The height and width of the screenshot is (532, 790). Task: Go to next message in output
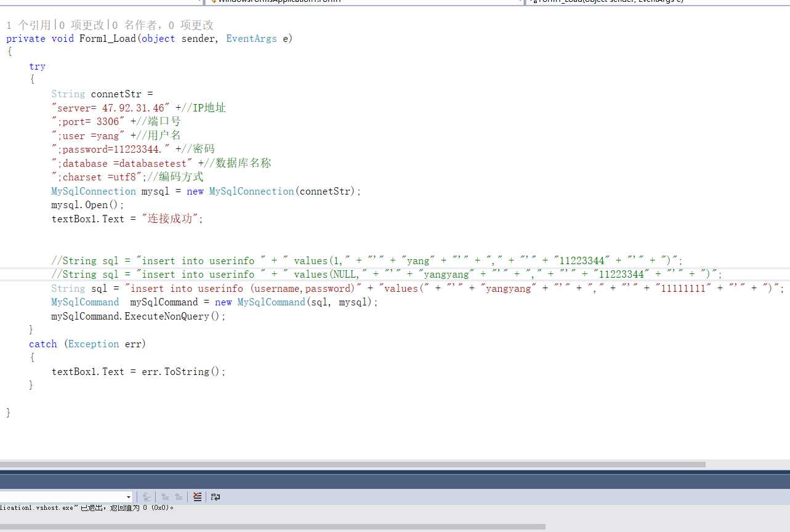tap(179, 497)
